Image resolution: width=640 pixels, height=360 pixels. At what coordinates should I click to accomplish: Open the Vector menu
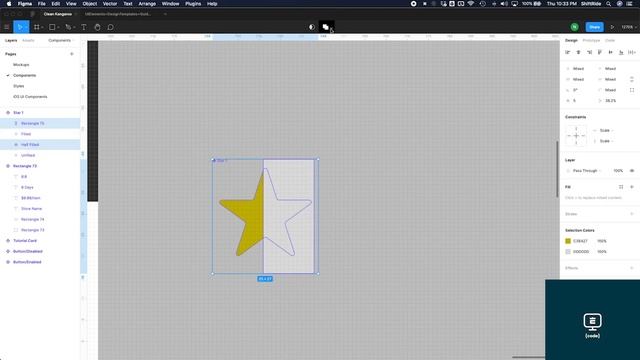pyautogui.click(x=110, y=4)
